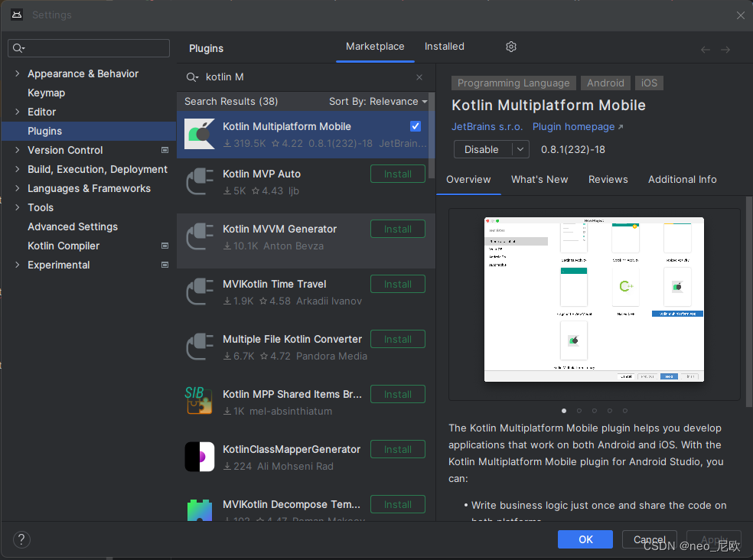753x560 pixels.
Task: Open the Reviews tab
Action: tap(608, 180)
